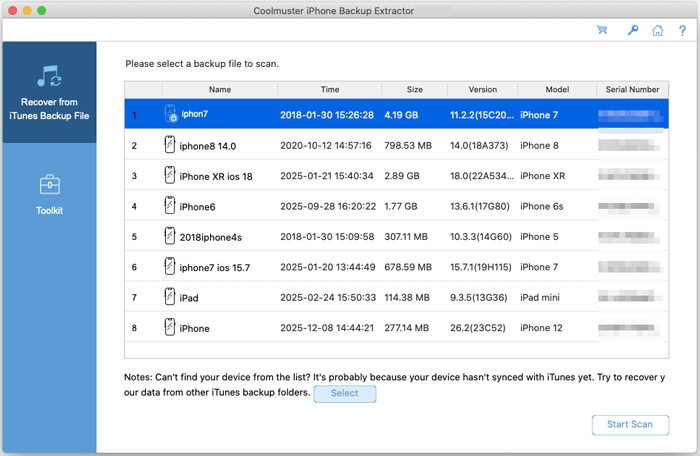Click version 13.6.1(17G80)

tap(480, 206)
